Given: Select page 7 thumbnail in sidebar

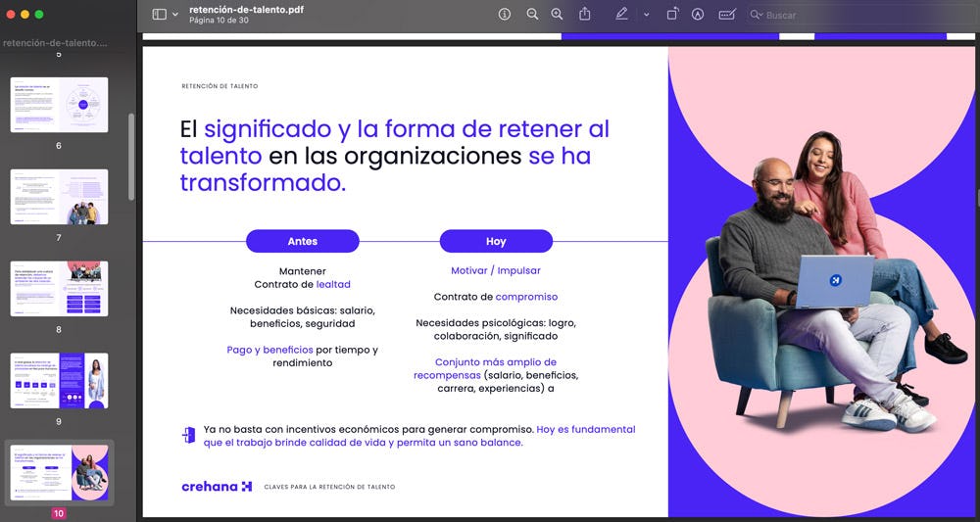Looking at the screenshot, I should (x=59, y=196).
